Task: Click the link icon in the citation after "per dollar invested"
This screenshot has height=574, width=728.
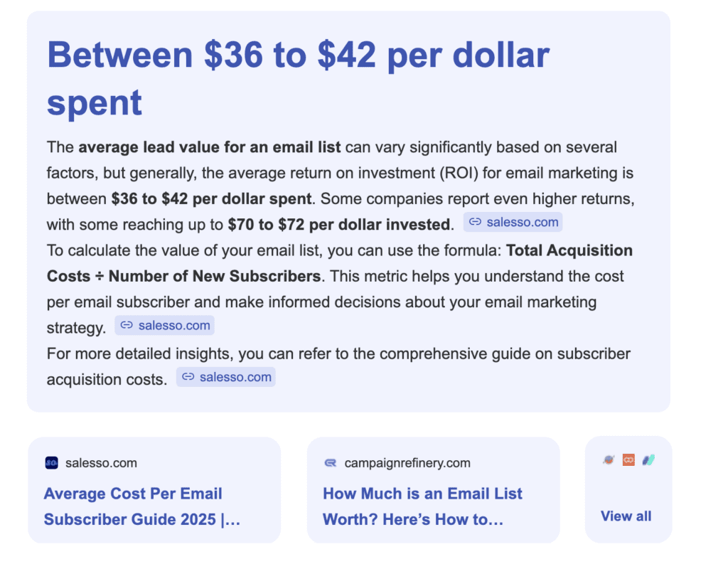Action: click(x=475, y=223)
